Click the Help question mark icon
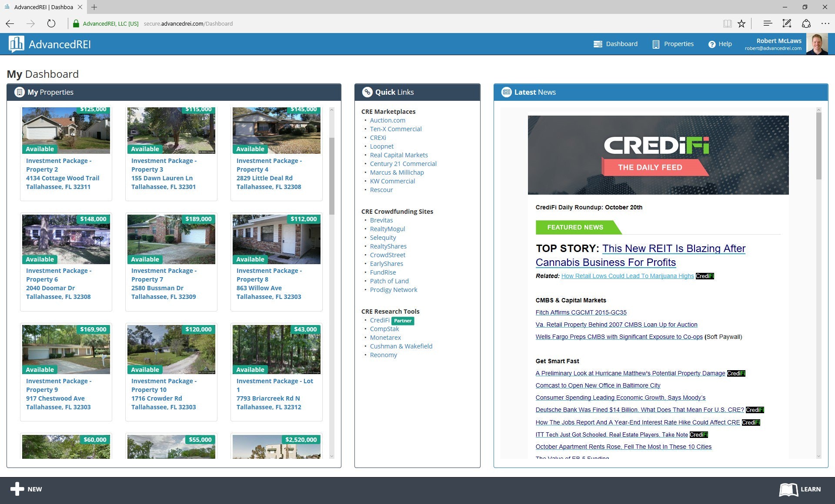The width and height of the screenshot is (835, 504). tap(711, 44)
